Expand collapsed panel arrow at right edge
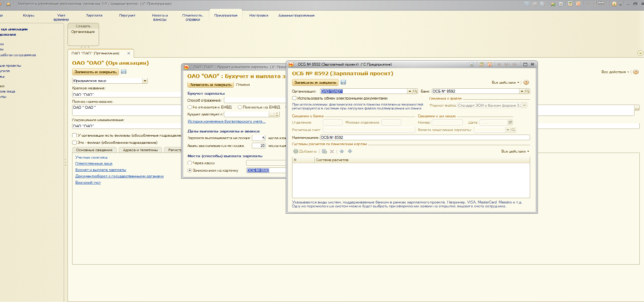This screenshot has height=302, width=644. [640, 53]
